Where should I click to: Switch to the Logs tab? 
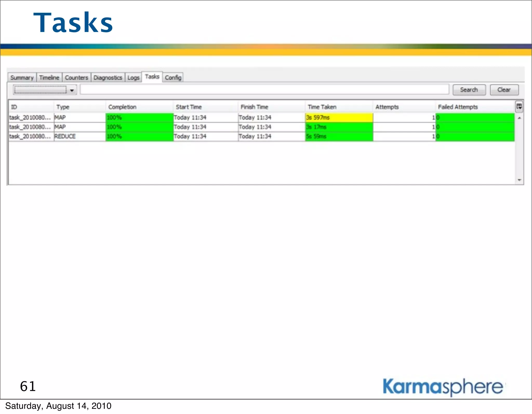(133, 78)
